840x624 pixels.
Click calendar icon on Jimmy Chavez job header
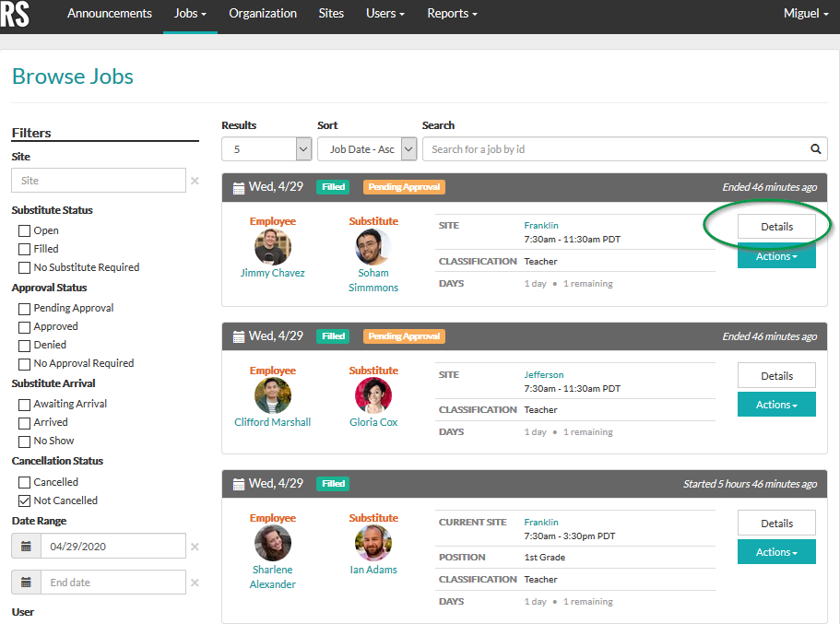[x=239, y=187]
